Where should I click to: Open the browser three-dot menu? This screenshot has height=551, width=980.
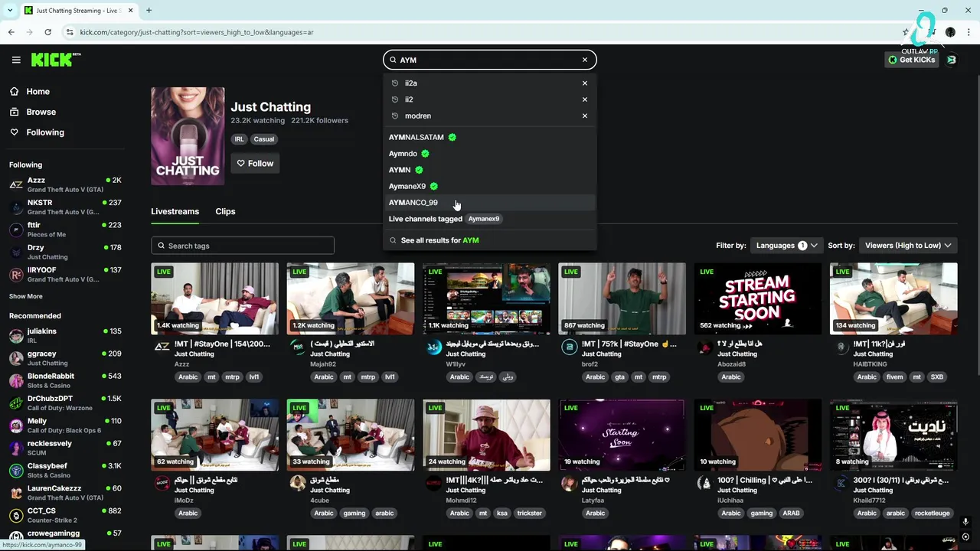pos(969,32)
